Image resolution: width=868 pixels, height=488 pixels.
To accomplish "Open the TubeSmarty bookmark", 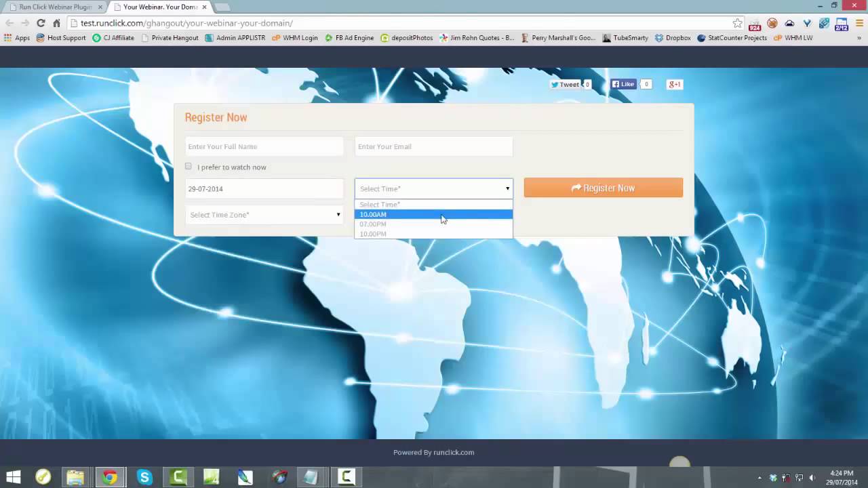I will coord(625,38).
